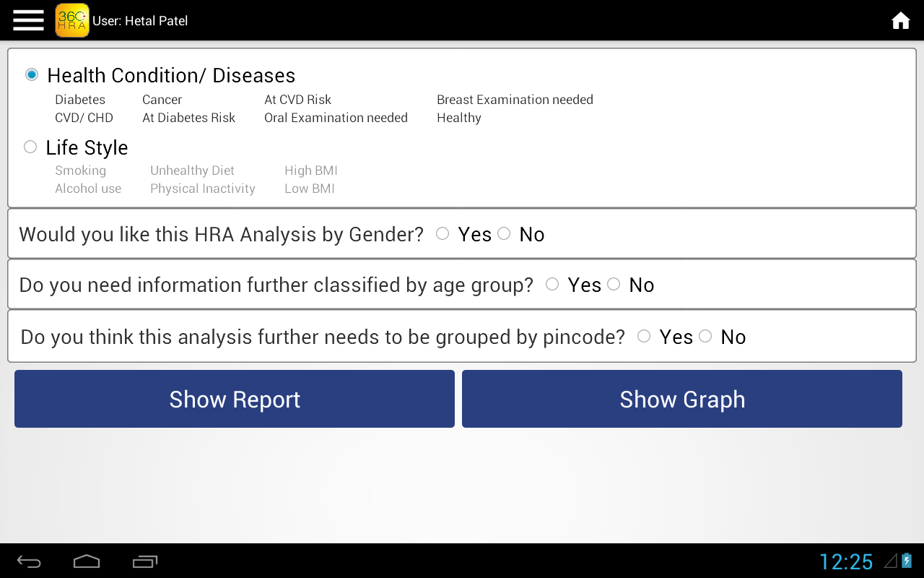Pick No for grouping by pincode

705,336
